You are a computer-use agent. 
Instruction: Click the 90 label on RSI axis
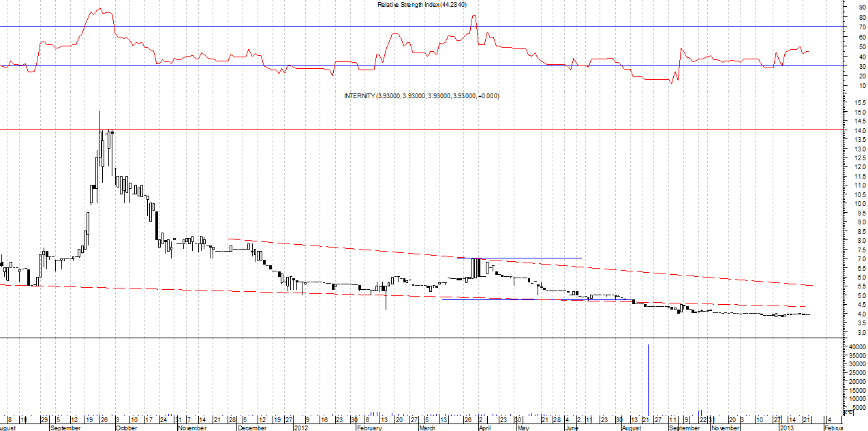coord(862,8)
